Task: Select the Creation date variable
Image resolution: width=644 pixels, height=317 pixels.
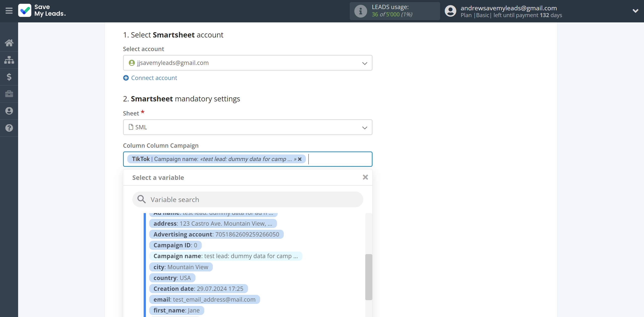Action: (198, 289)
